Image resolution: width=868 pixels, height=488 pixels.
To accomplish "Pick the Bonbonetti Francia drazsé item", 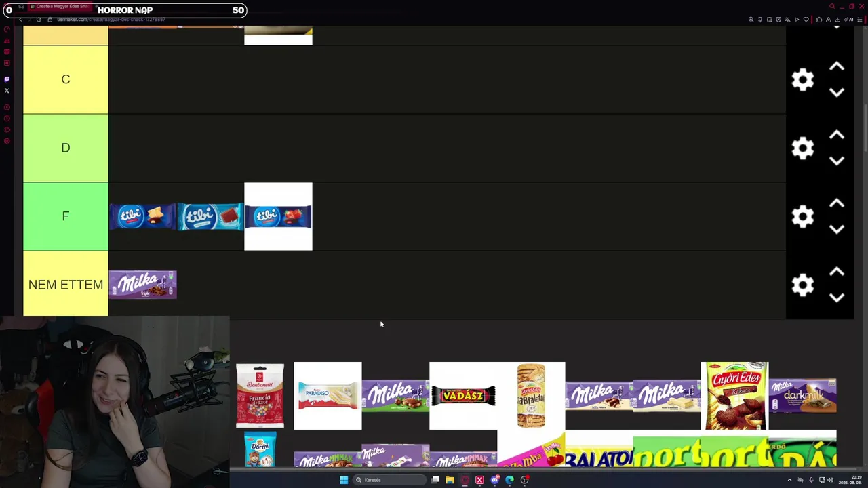I will point(260,396).
